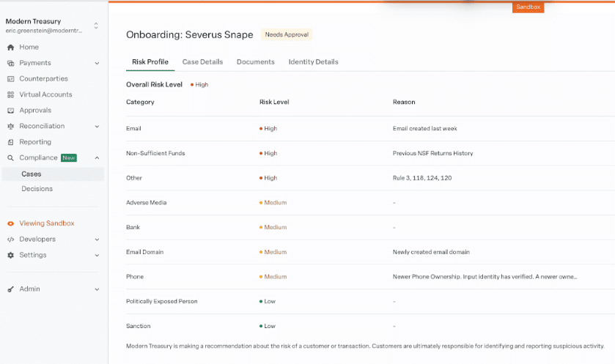This screenshot has height=364, width=615.
Task: Click the Compliance magnifier icon
Action: pos(10,158)
